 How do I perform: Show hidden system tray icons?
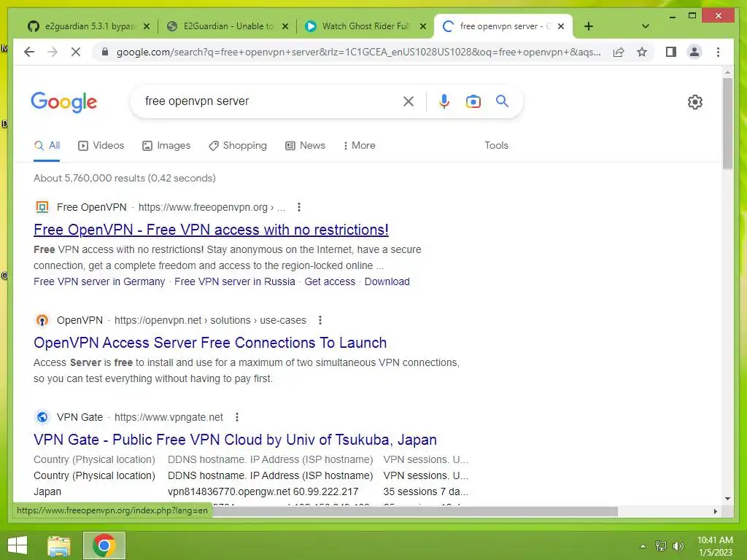click(x=643, y=545)
